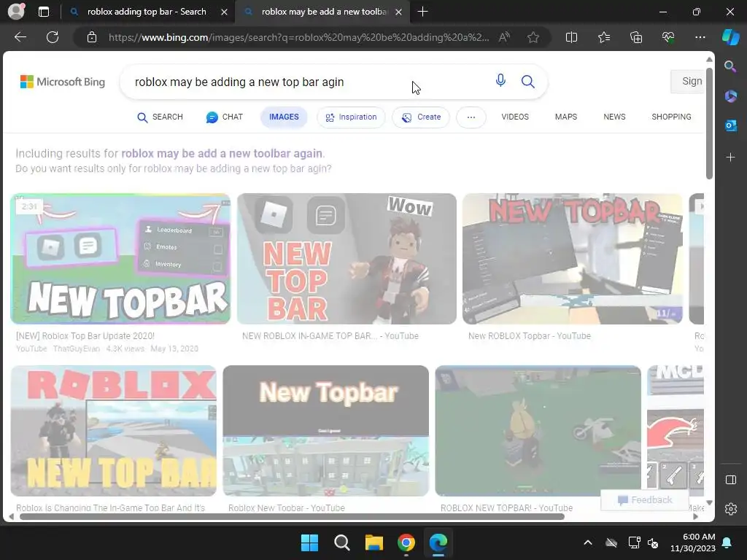Activate the Read aloud icon in address bar
This screenshot has width=747, height=560.
504,37
